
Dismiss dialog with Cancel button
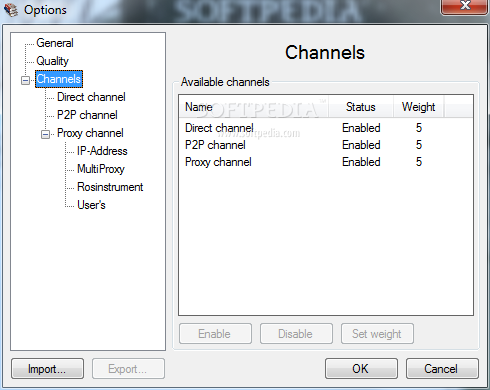pyautogui.click(x=442, y=369)
